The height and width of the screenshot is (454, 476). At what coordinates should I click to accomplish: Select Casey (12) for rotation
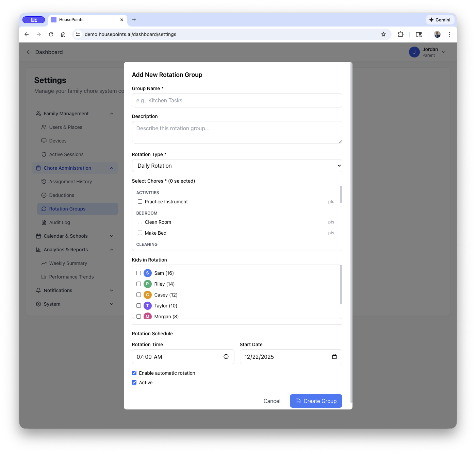pyautogui.click(x=138, y=295)
